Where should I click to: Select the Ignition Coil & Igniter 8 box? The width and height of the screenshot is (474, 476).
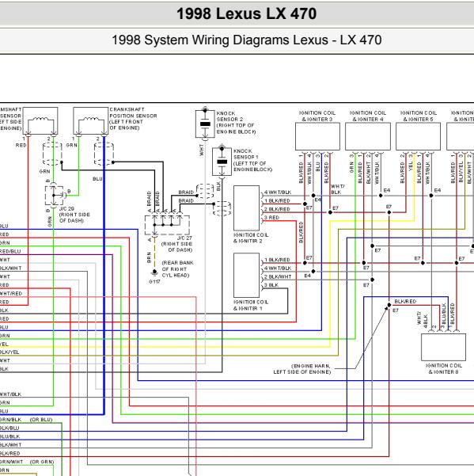pos(443,347)
